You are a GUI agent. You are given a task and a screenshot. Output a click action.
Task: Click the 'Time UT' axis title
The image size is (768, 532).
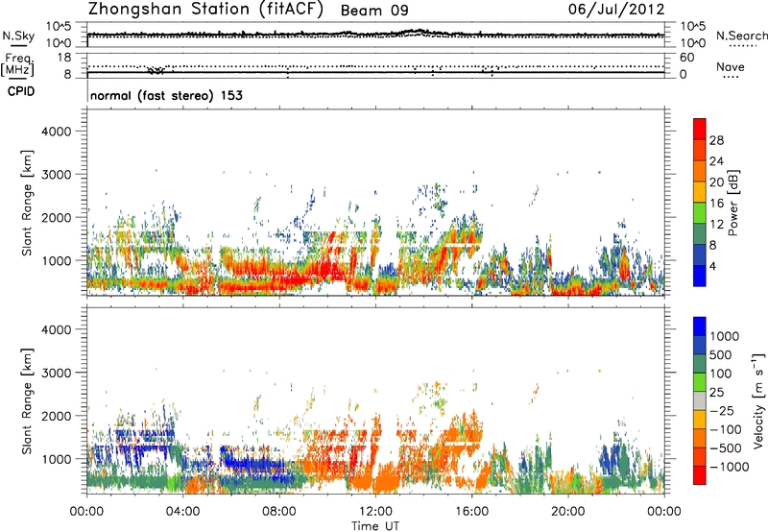click(375, 526)
